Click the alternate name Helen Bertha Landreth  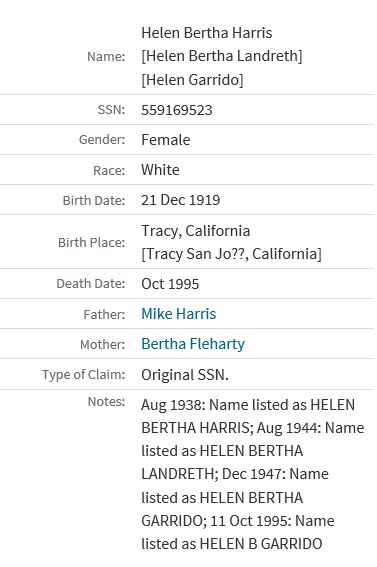click(x=222, y=56)
